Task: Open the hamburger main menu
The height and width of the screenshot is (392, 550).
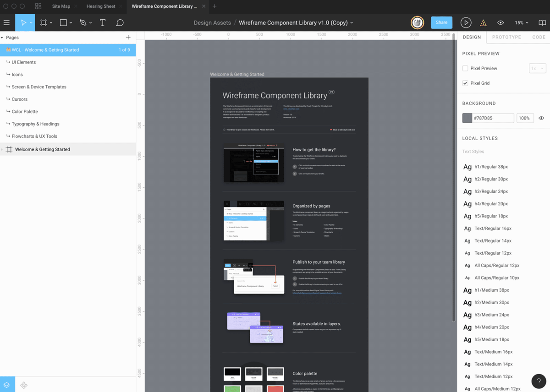Action: click(6, 22)
